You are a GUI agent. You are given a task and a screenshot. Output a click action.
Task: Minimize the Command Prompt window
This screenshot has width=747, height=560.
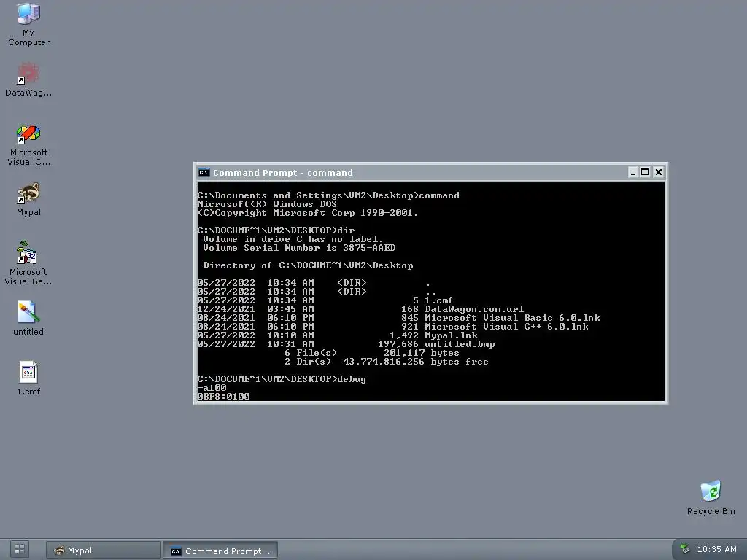click(x=632, y=172)
